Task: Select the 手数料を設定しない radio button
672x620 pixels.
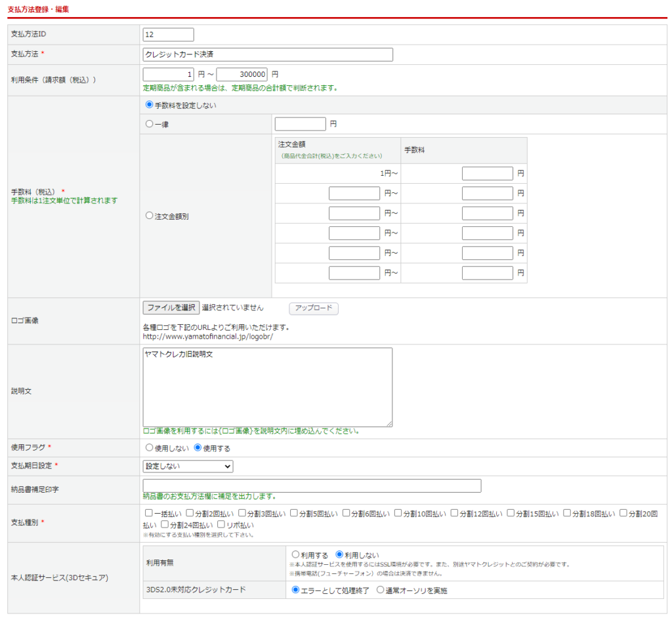Action: tap(149, 105)
